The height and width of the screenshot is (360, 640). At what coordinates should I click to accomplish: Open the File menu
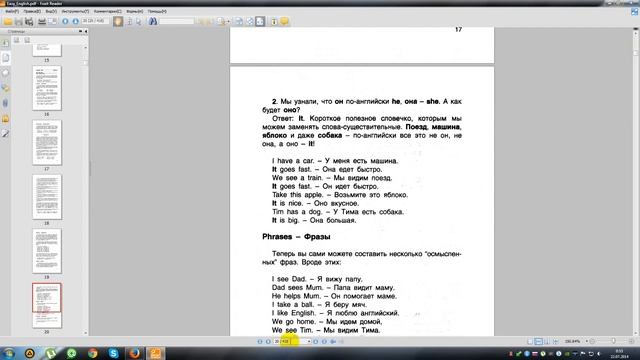(12, 11)
